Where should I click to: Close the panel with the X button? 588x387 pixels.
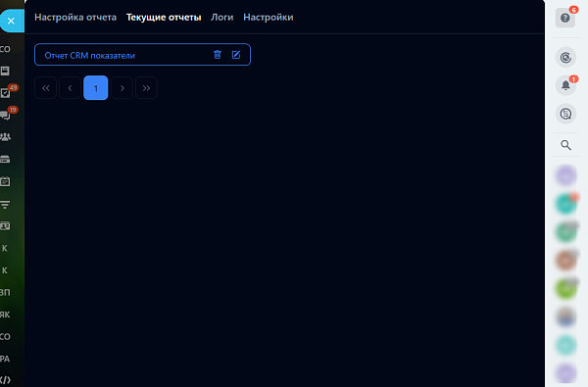click(x=11, y=21)
